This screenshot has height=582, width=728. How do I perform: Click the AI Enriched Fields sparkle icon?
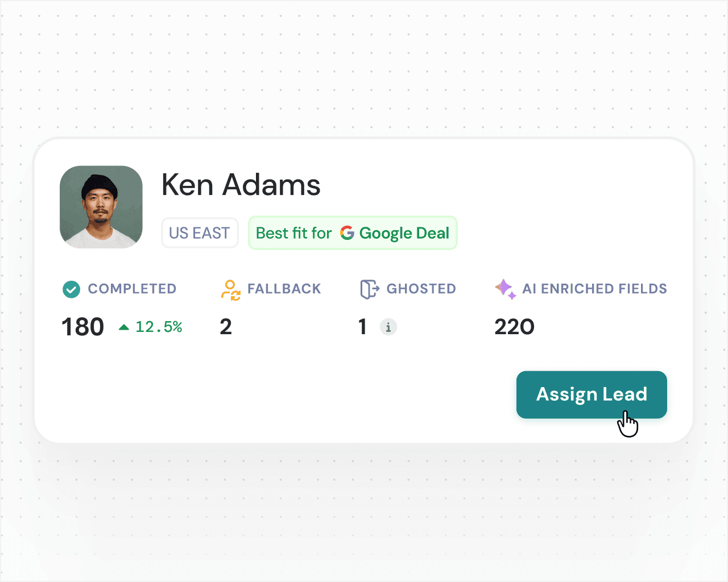[505, 289]
